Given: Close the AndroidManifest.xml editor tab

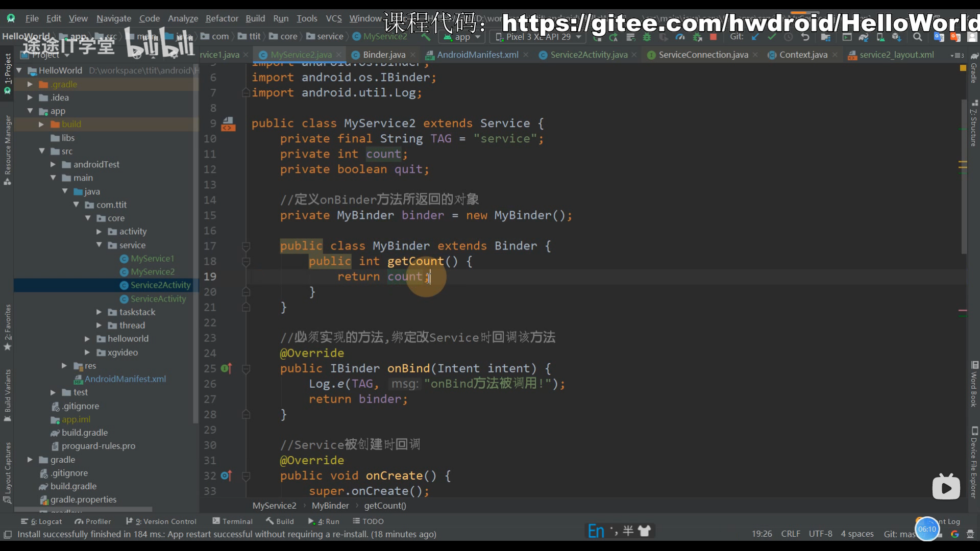Looking at the screenshot, I should click(526, 55).
